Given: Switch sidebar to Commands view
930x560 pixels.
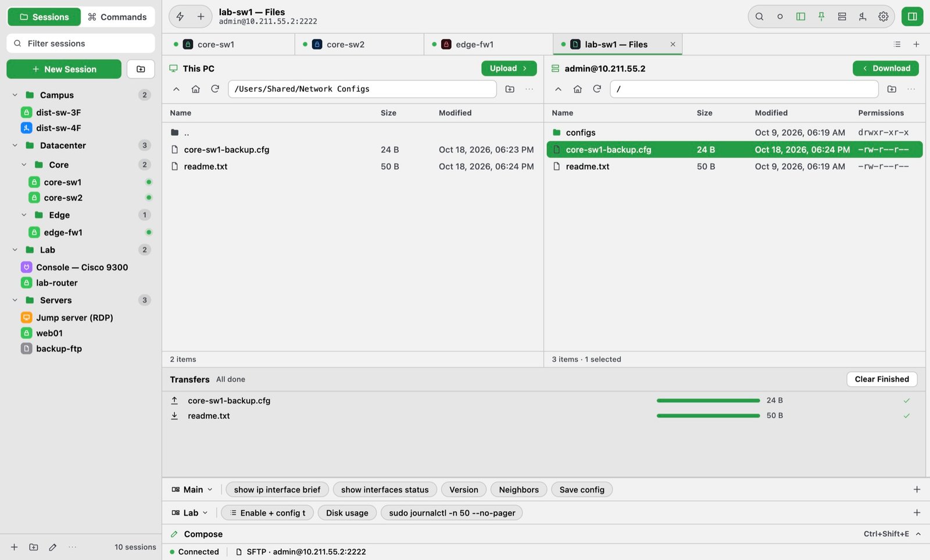Looking at the screenshot, I should [117, 17].
